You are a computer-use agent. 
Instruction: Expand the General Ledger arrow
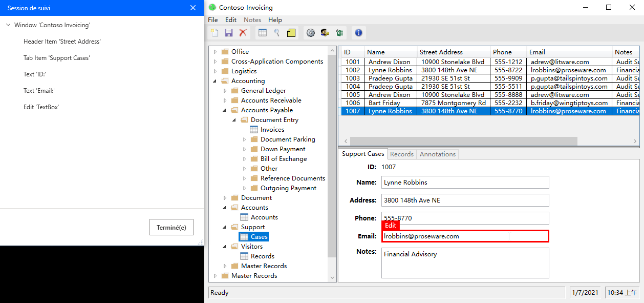coord(225,91)
